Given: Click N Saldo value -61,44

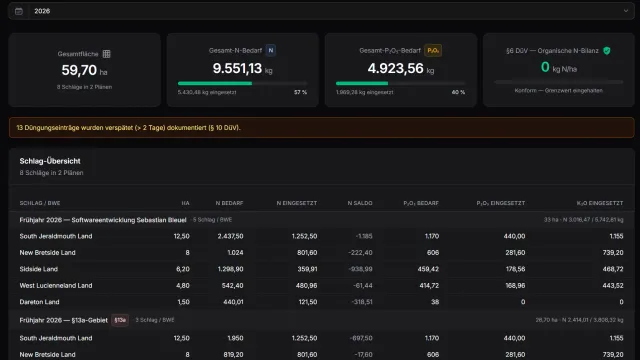Looking at the screenshot, I should pos(362,285).
